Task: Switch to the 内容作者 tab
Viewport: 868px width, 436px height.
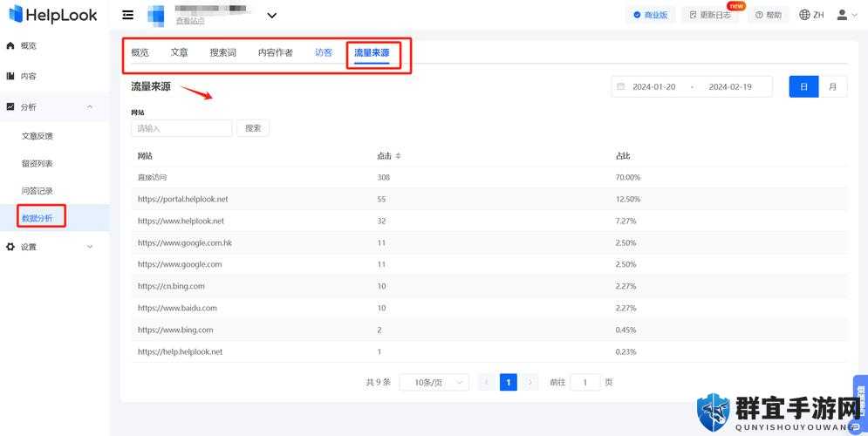Action: [275, 52]
